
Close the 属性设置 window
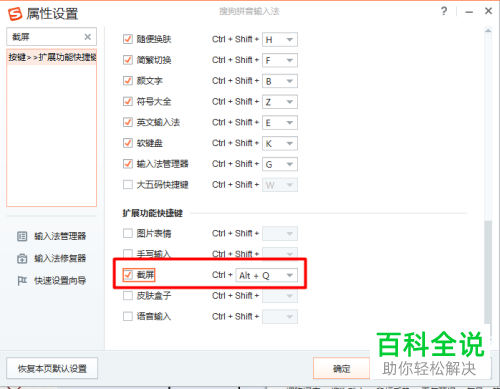[488, 11]
